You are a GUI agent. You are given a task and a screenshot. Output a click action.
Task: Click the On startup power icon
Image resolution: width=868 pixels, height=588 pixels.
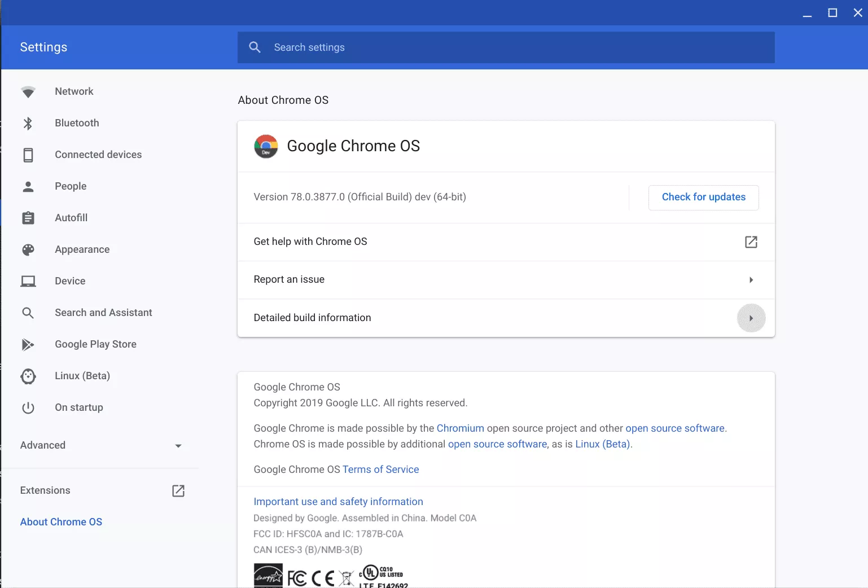28,407
